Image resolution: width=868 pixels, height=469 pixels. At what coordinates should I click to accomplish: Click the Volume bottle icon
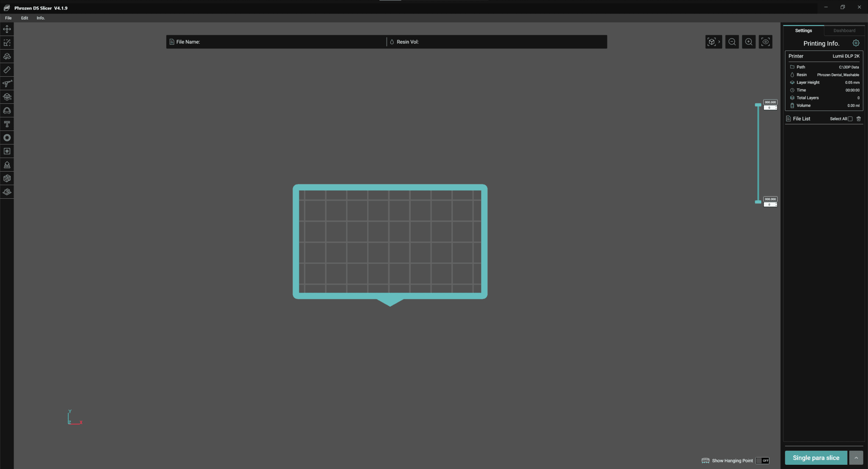click(792, 105)
